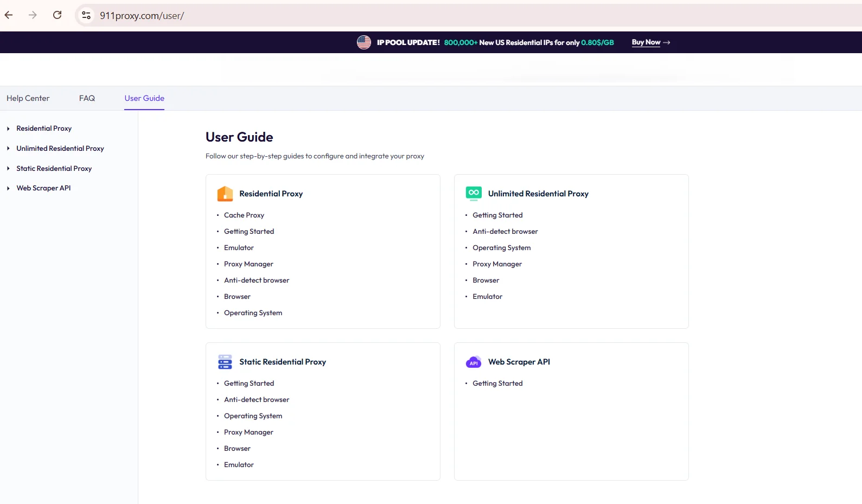Open Getting Started under Static Residential Proxy

[249, 384]
